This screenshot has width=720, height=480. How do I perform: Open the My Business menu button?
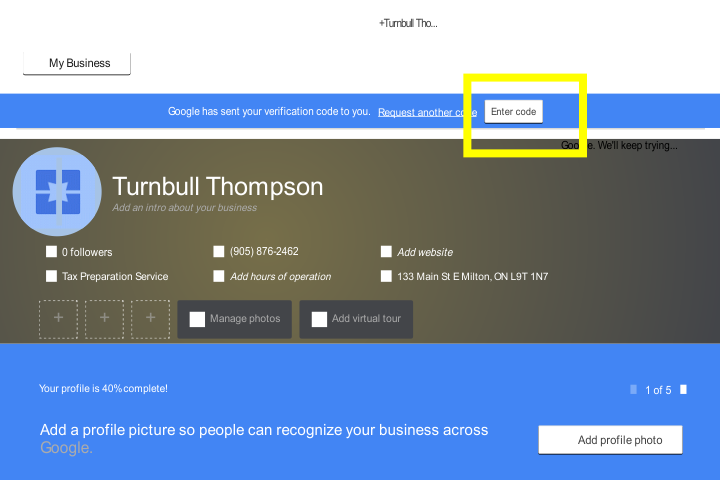click(x=77, y=63)
